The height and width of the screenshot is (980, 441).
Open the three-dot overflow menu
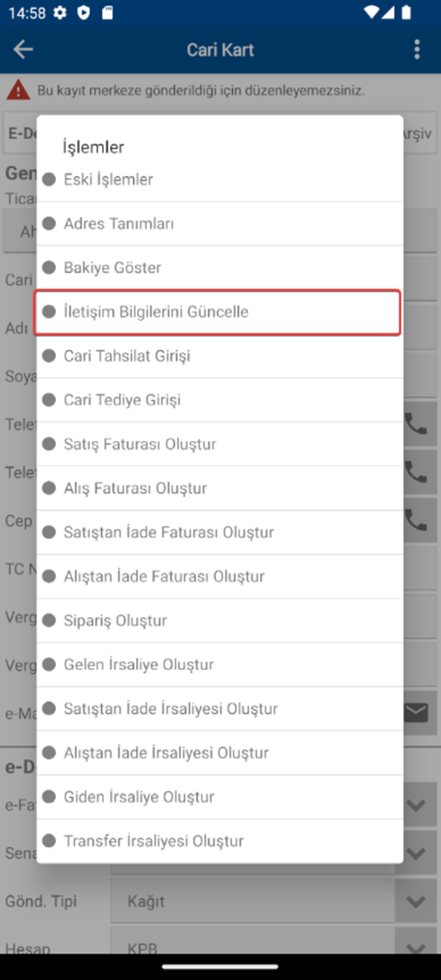click(x=417, y=49)
